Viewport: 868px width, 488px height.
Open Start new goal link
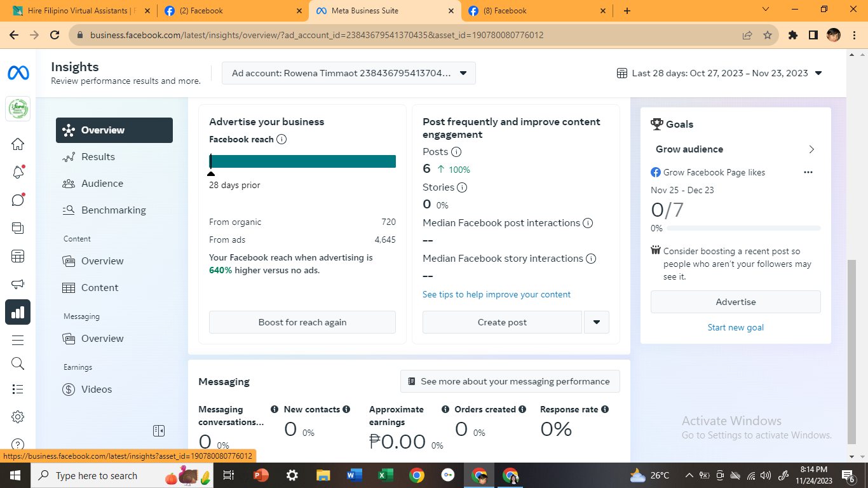tap(736, 327)
